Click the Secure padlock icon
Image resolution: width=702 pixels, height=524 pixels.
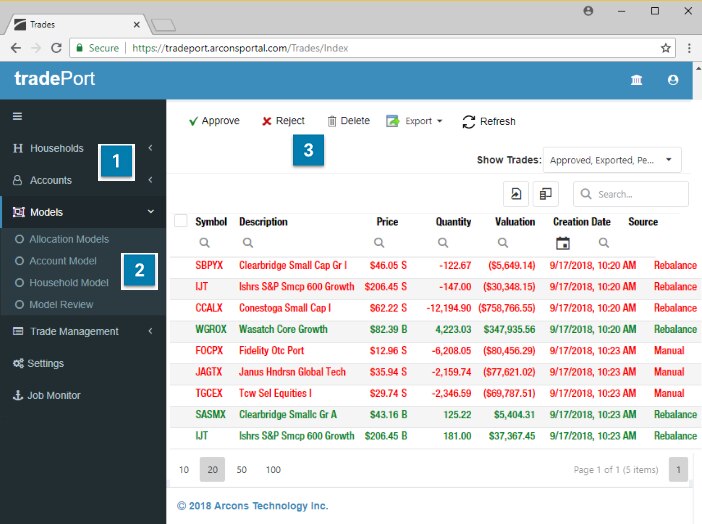tap(79, 48)
